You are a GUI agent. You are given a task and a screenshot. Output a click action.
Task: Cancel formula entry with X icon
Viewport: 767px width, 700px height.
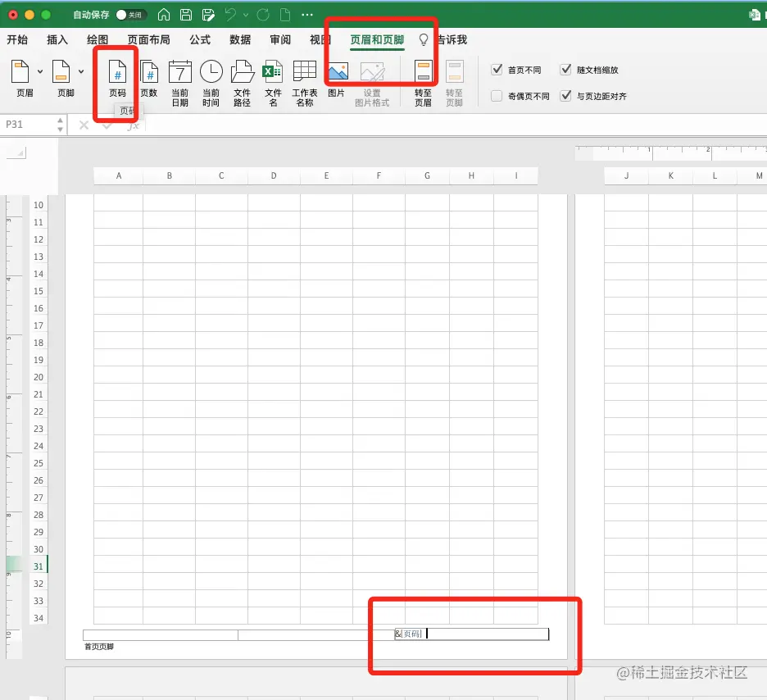pyautogui.click(x=84, y=125)
